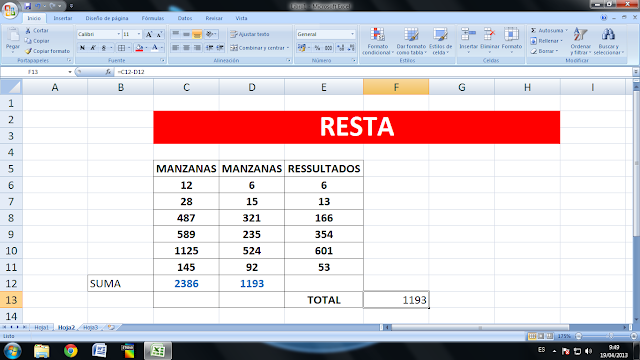
Task: Align text to bottom of cell
Action: (x=197, y=34)
